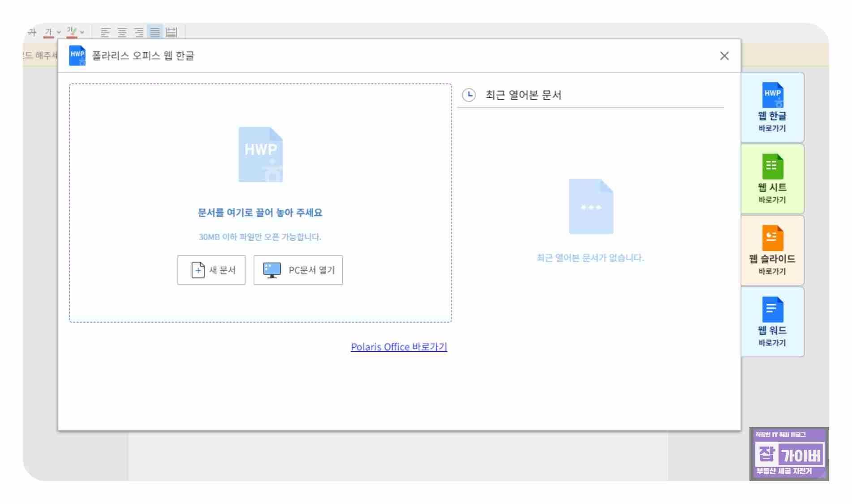Viewport: 852px width, 504px height.
Task: Apply right text alignment in toolbar
Action: tap(139, 32)
